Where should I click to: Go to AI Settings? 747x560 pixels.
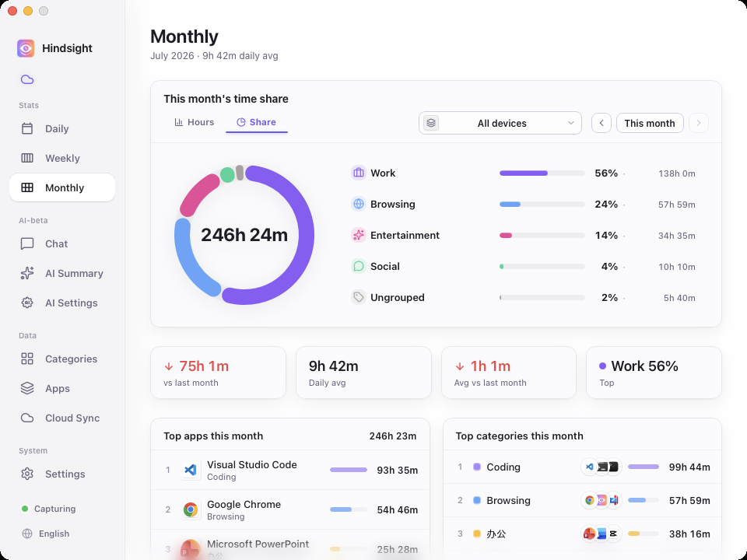point(62,303)
